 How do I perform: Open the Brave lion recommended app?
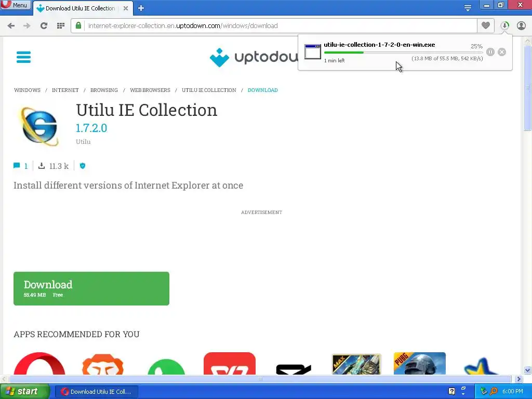coord(103,364)
